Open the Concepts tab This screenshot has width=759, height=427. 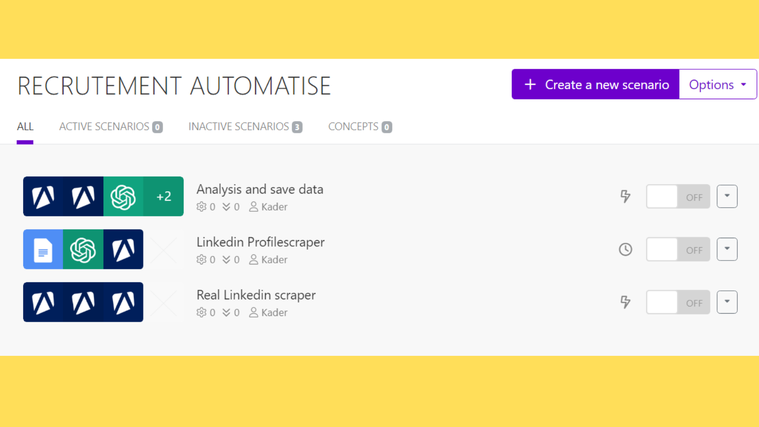click(x=359, y=127)
